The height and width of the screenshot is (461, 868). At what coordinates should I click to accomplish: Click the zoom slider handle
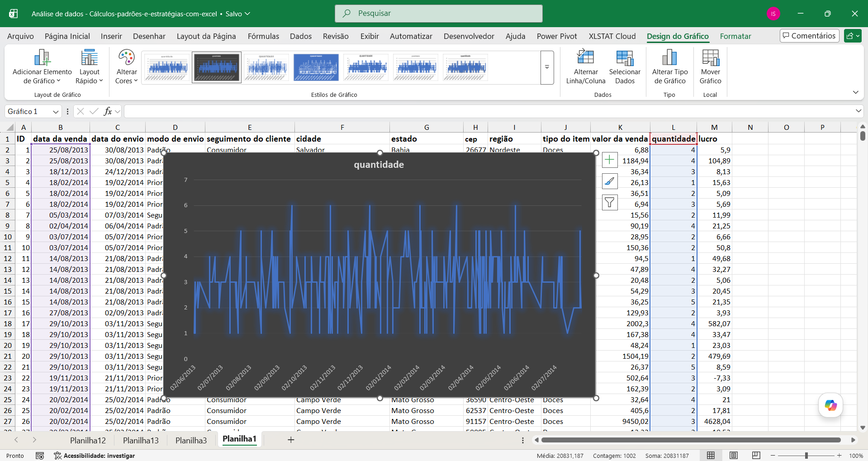806,456
